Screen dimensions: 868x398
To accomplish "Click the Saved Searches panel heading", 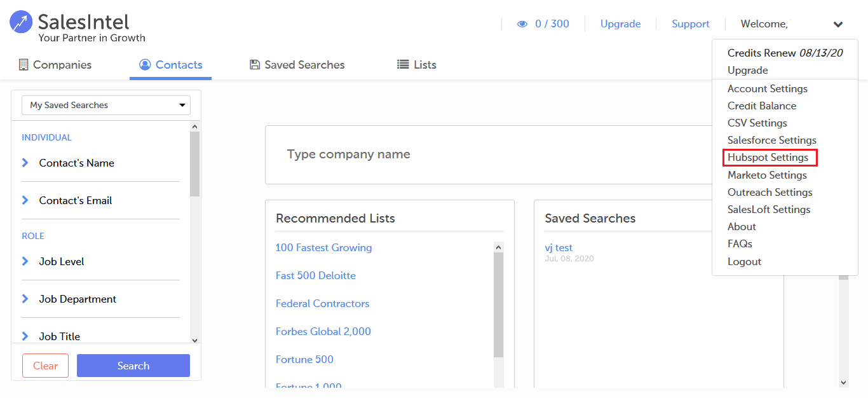I will coord(590,219).
